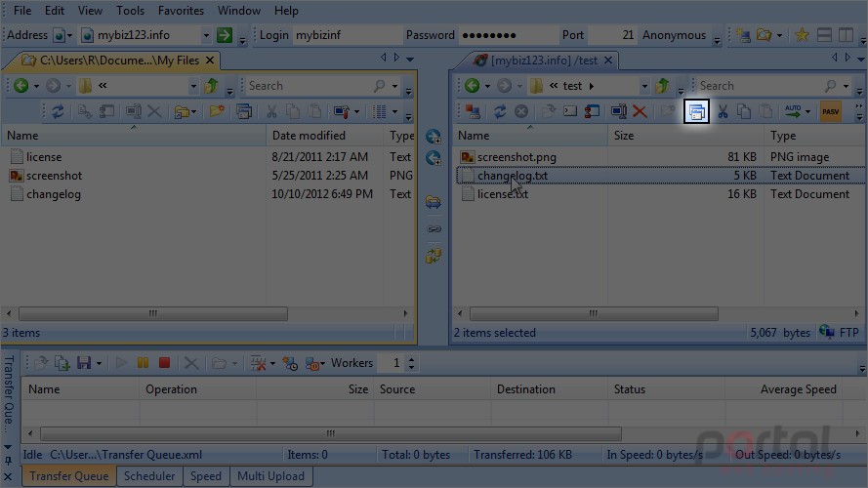Click the Save queue floppy icon

pyautogui.click(x=84, y=363)
